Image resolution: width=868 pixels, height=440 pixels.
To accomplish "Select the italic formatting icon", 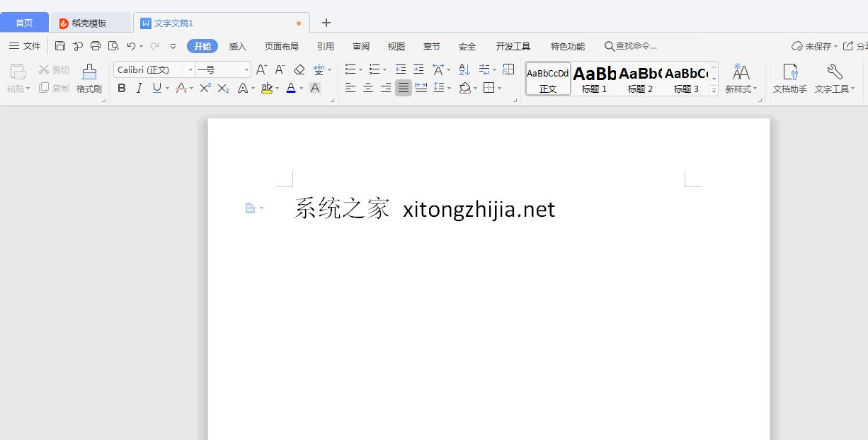I will point(139,88).
